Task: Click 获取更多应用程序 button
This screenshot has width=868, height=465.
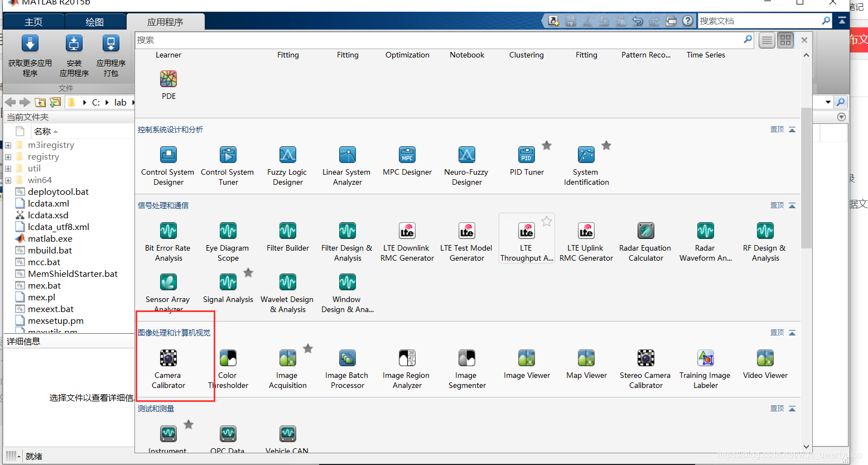Action: pyautogui.click(x=30, y=56)
